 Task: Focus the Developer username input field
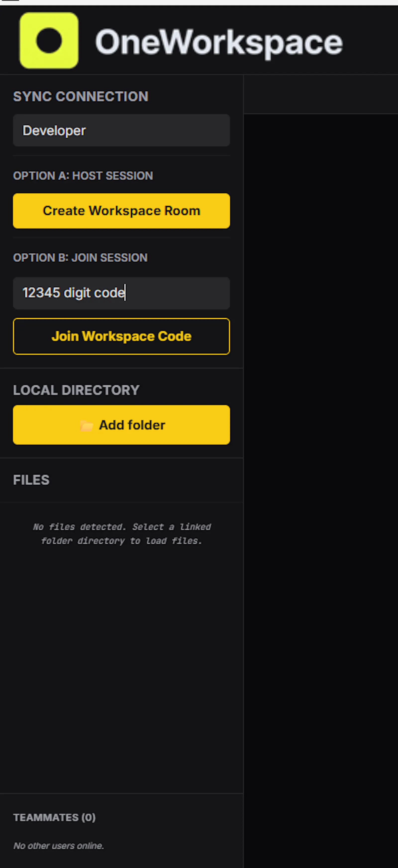[122, 130]
